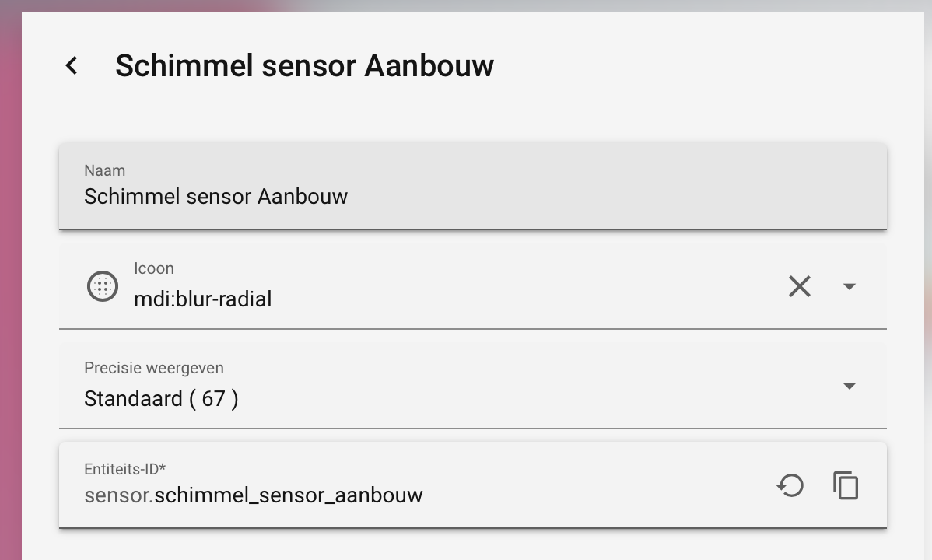Click the Naam text 'Schimmel sensor Aanbouw'
Image resolution: width=932 pixels, height=560 pixels.
click(x=215, y=197)
